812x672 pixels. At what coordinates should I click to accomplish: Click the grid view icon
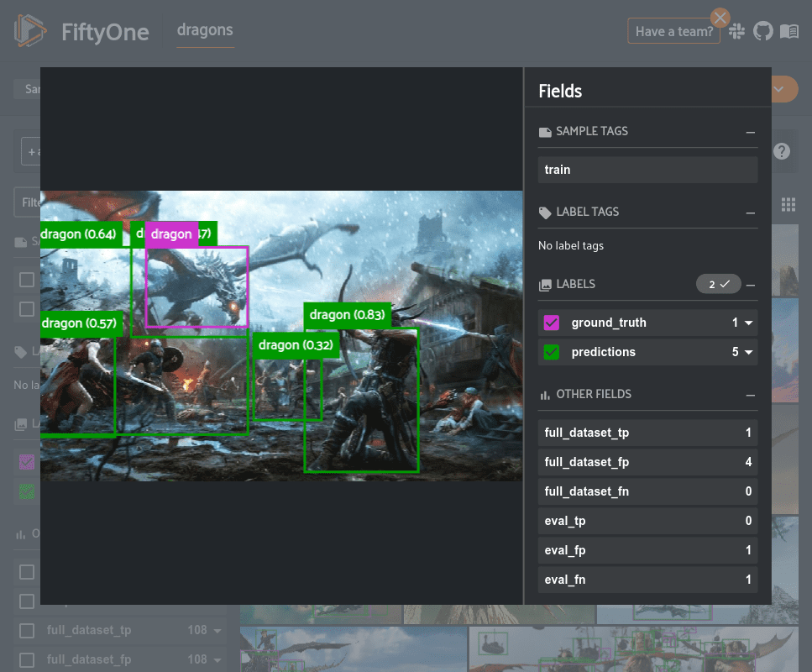pyautogui.click(x=788, y=205)
